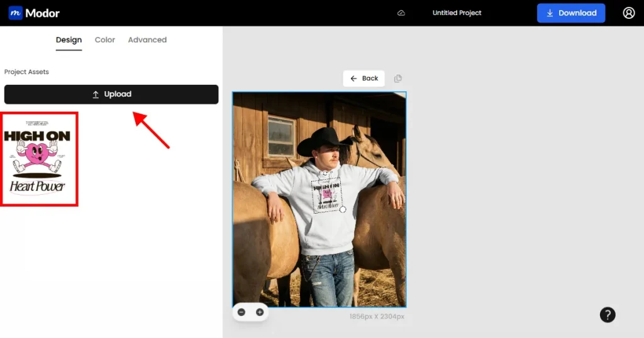Zoom in with the plus icon

tap(260, 312)
